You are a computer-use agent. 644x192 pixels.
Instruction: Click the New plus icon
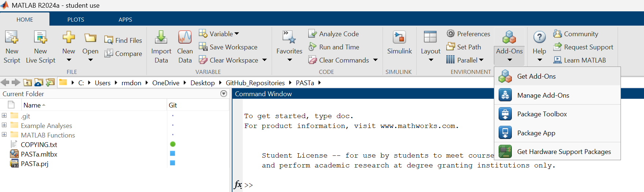(68, 37)
